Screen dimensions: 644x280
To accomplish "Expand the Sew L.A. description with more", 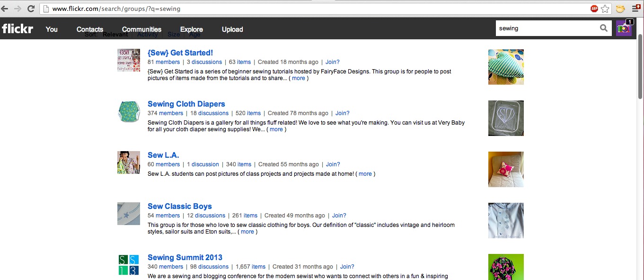I will (x=365, y=174).
